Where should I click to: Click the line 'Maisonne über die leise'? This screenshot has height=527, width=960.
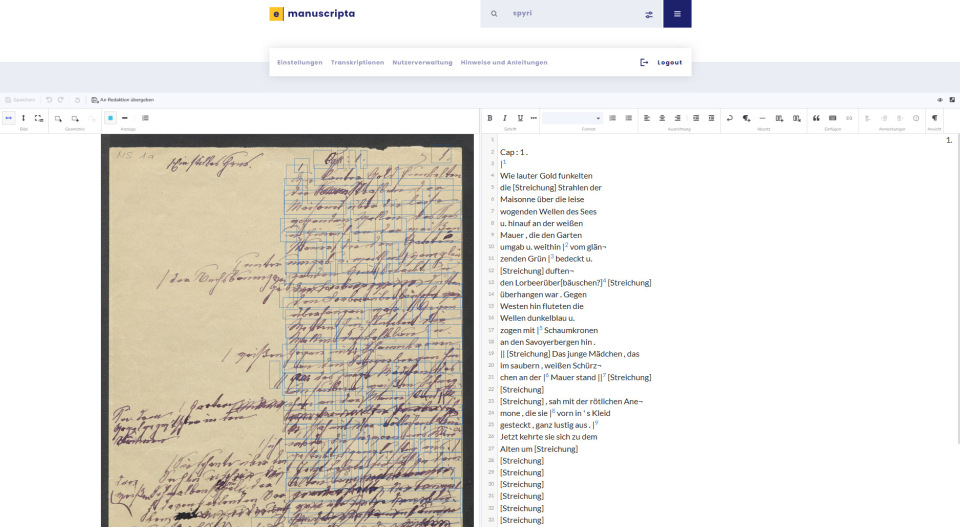pyautogui.click(x=542, y=200)
